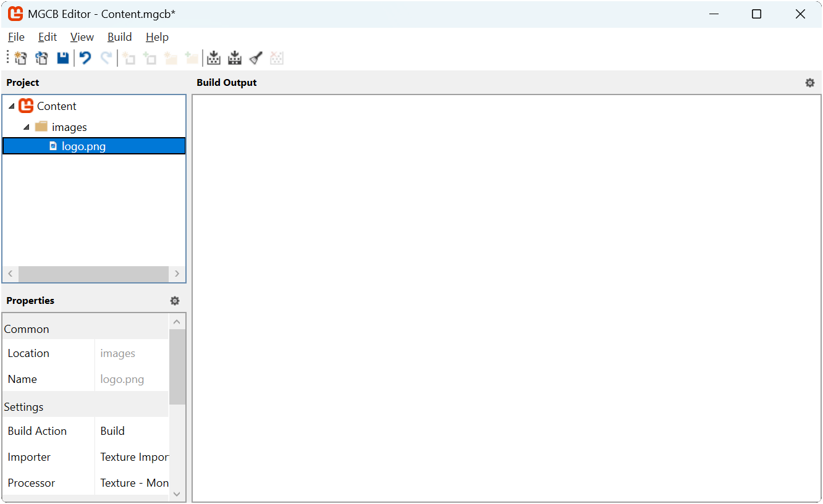Image resolution: width=823 pixels, height=504 pixels.
Task: Click the grayed-out redo arrow icon
Action: tap(106, 57)
